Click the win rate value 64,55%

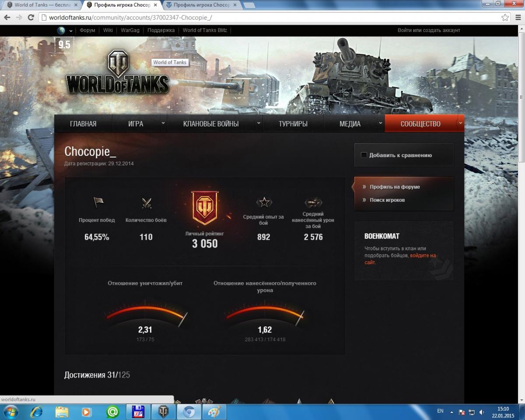97,237
